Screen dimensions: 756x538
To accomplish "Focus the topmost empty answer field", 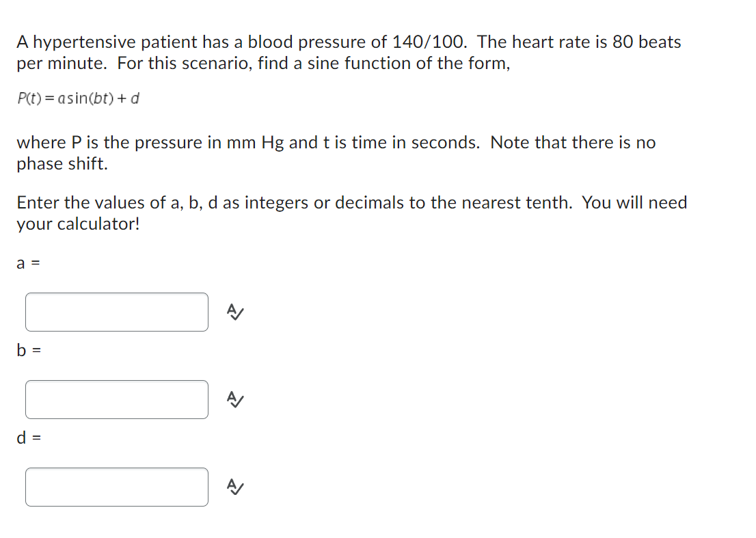I will click(x=116, y=312).
